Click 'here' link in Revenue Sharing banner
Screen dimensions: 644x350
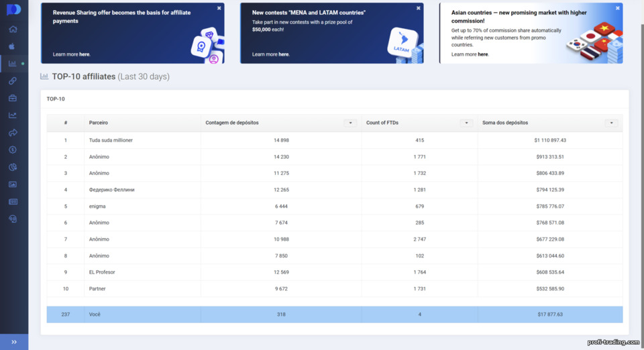(85, 54)
